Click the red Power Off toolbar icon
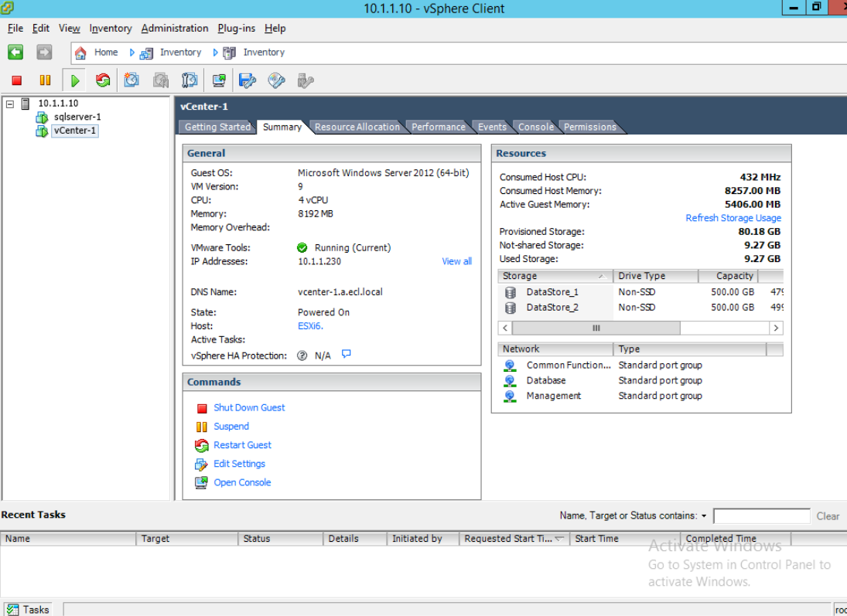Screen dimensions: 847x616 [17, 80]
